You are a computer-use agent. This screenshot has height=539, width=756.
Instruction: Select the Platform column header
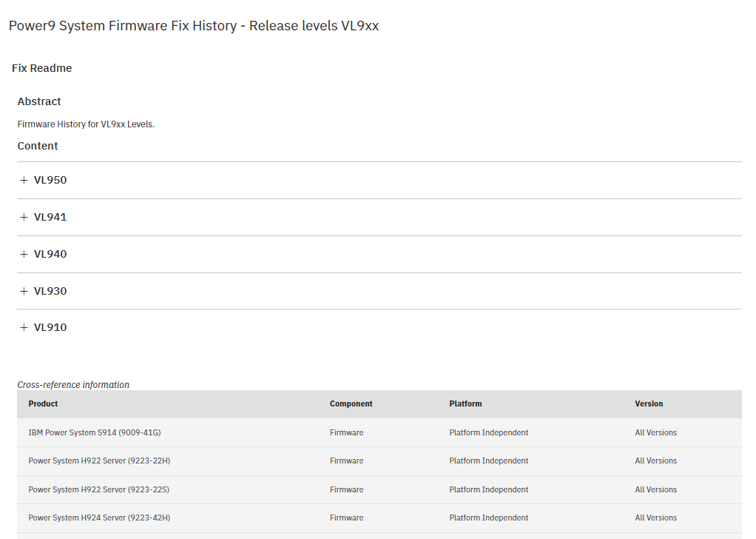click(x=465, y=404)
